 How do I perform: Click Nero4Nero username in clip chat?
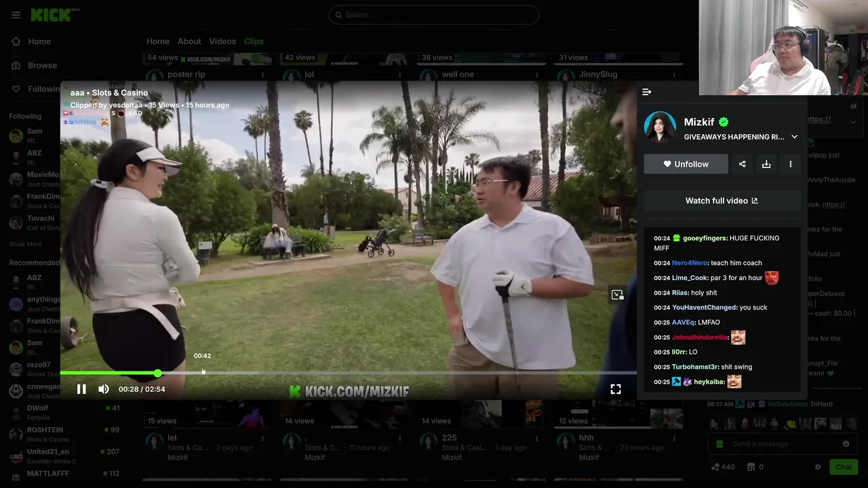[690, 263]
